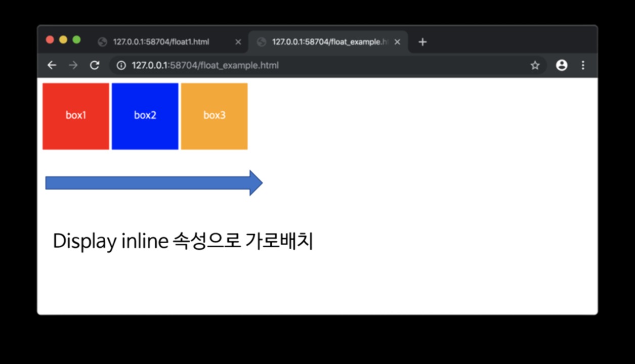Maximize the window with the green button
The width and height of the screenshot is (635, 364).
point(76,40)
